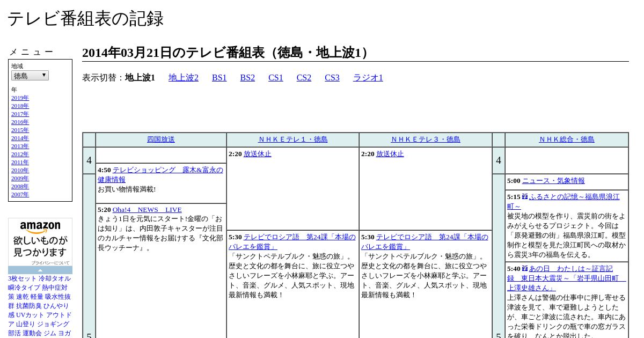Image resolution: width=644 pixels, height=338 pixels.
Task: Select year 2016年 in menu
Action: (x=20, y=122)
